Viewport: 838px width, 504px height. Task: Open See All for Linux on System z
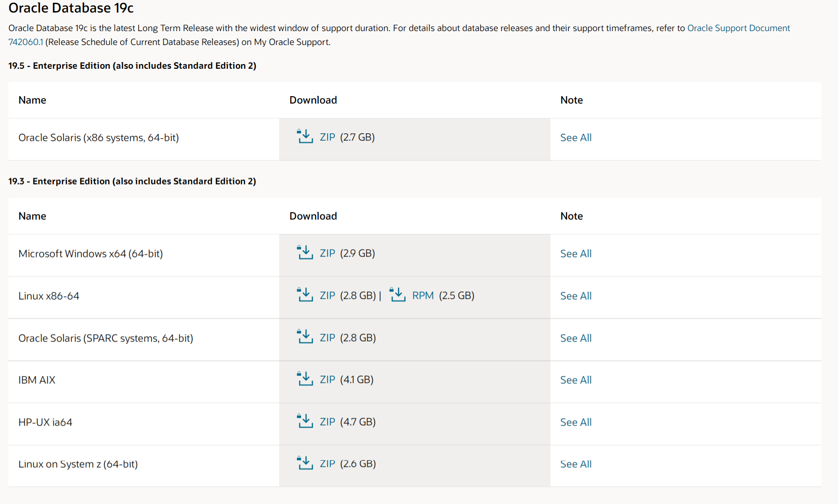[576, 464]
